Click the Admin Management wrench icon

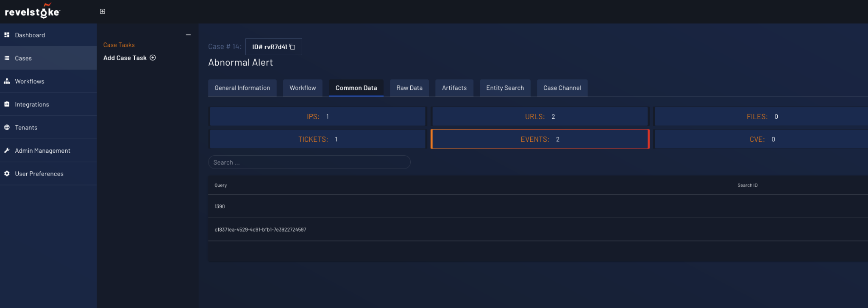[7, 151]
